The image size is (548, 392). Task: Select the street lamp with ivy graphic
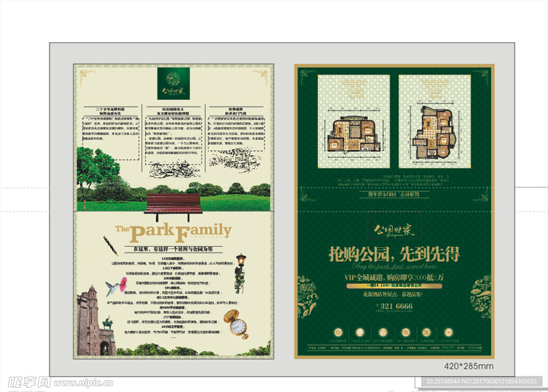click(240, 273)
